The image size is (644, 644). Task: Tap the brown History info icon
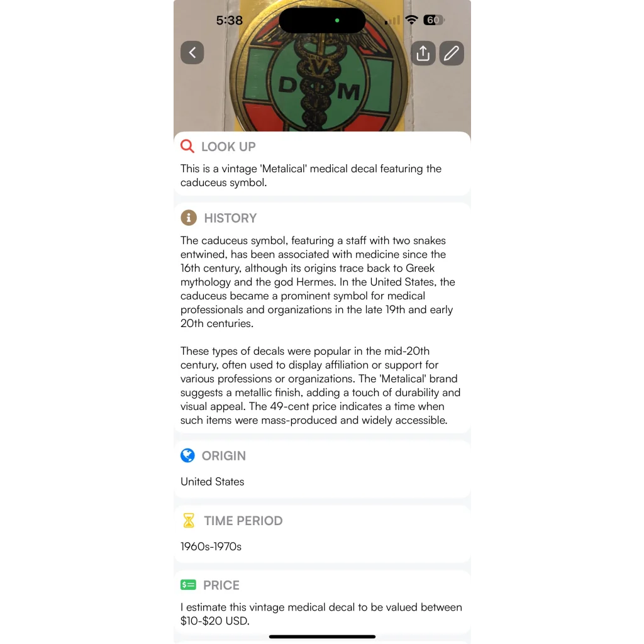click(189, 218)
